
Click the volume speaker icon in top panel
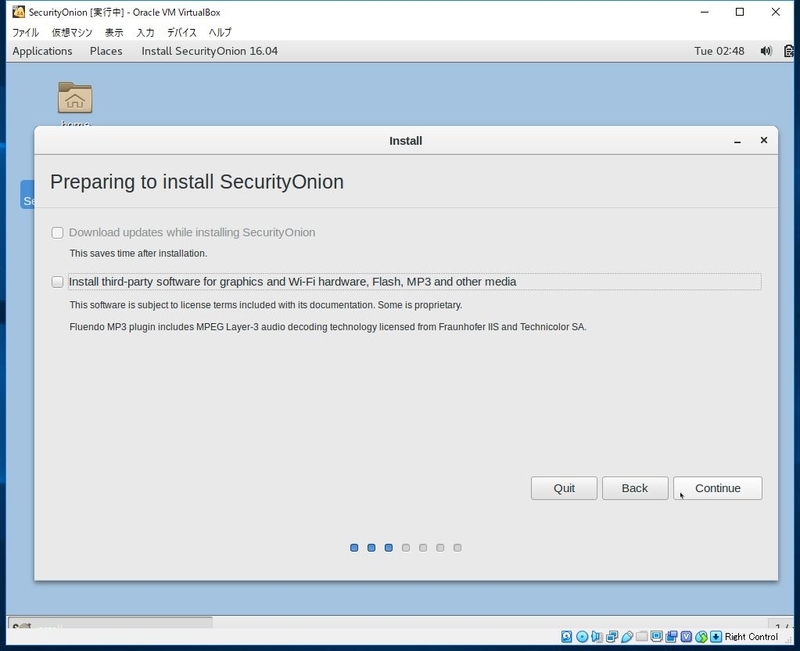pos(766,51)
